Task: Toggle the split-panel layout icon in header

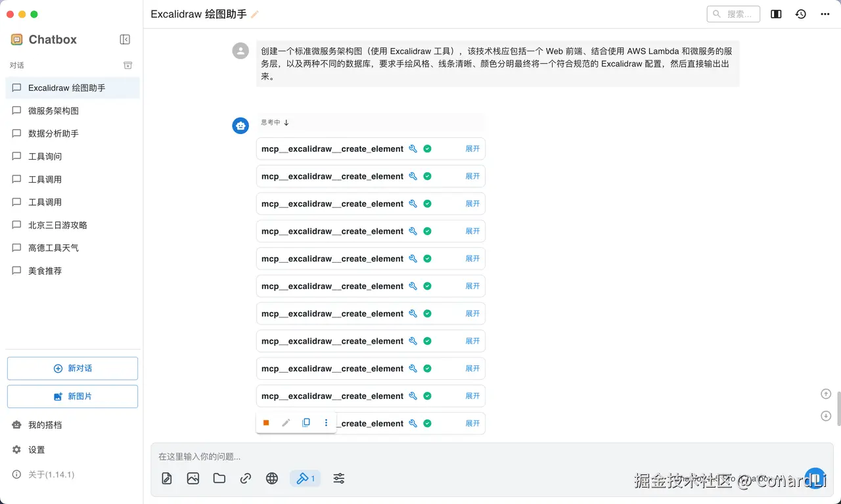Action: tap(776, 14)
